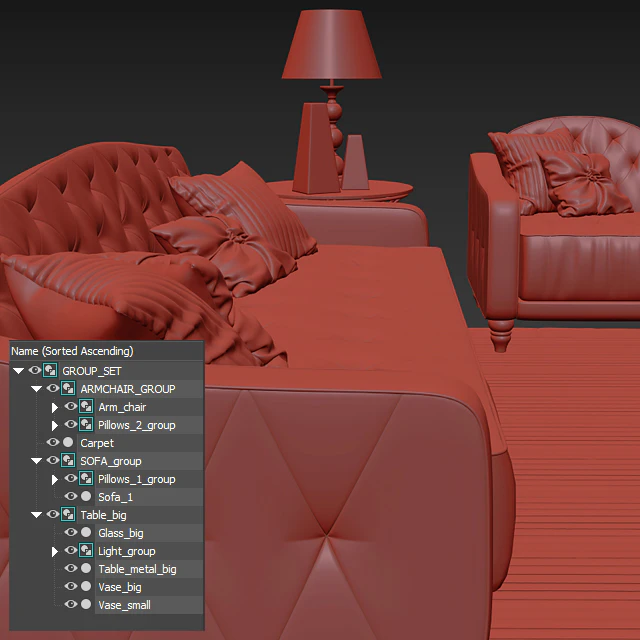Click the Glass_big object sphere icon
640x640 pixels.
coord(86,532)
